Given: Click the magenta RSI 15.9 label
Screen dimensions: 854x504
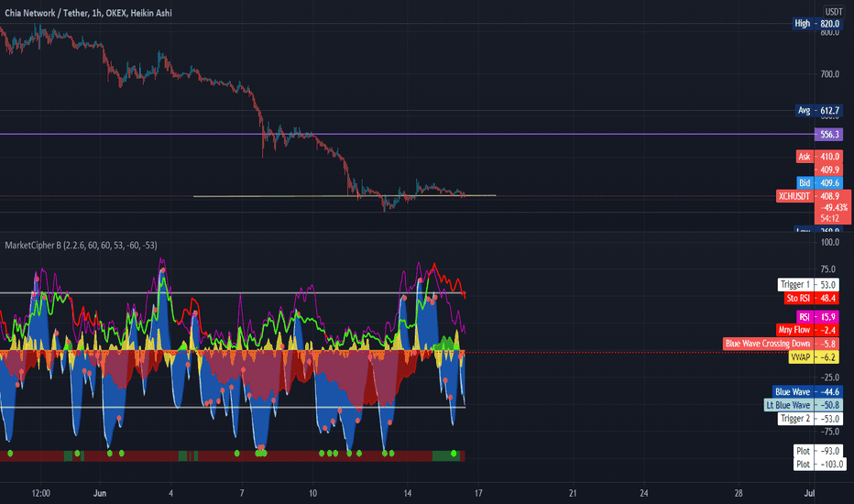Looking at the screenshot, I should tap(817, 317).
